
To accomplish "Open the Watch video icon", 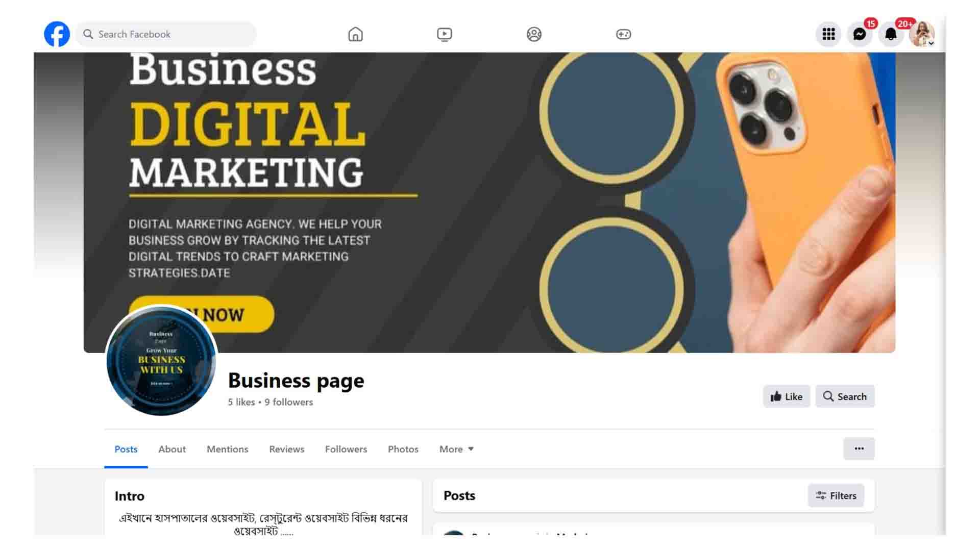I will (445, 34).
